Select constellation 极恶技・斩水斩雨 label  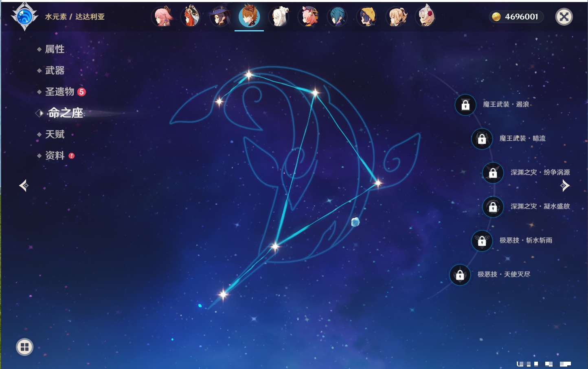(526, 241)
